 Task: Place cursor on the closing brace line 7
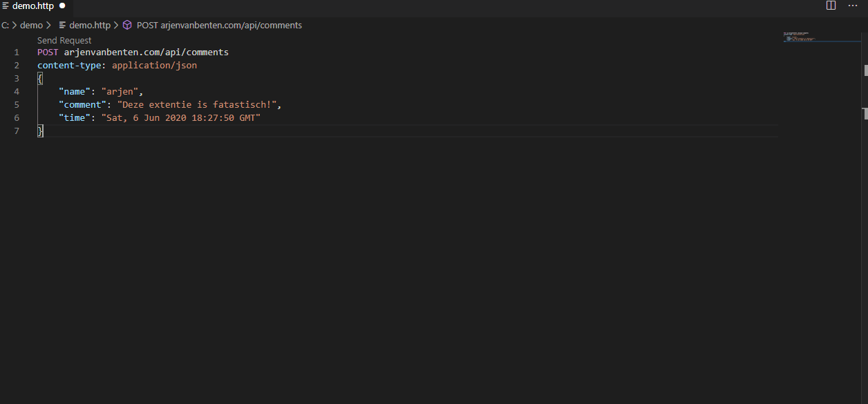click(39, 131)
